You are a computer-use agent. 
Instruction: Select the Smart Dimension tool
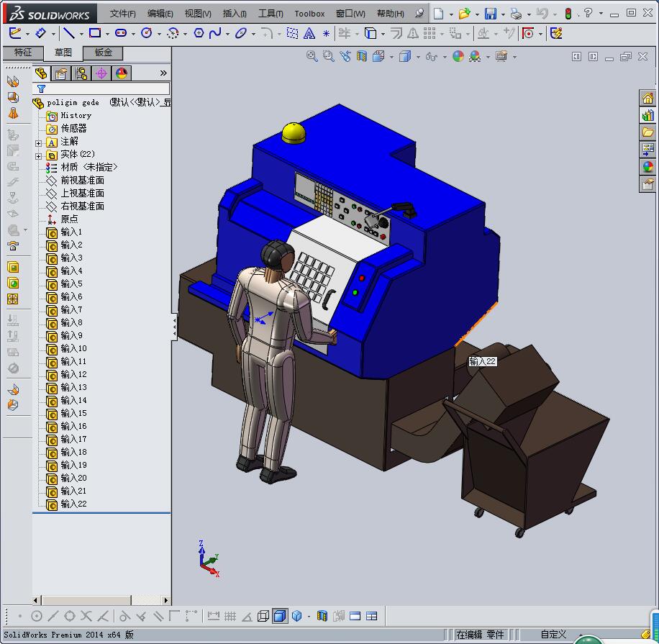pyautogui.click(x=40, y=33)
